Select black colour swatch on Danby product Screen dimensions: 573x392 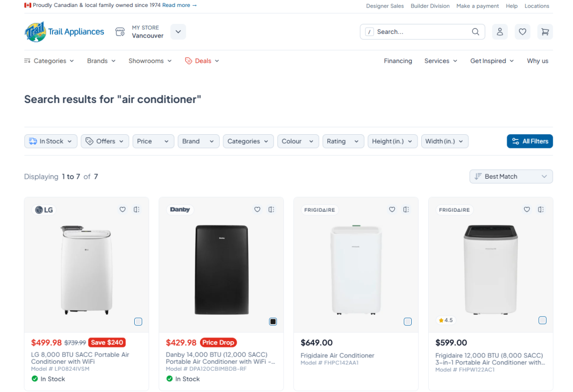click(273, 321)
